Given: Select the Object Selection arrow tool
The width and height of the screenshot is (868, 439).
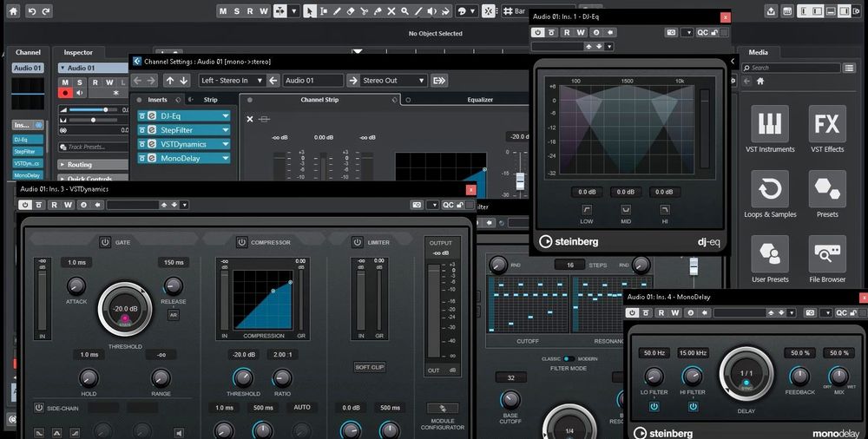Looking at the screenshot, I should click(x=310, y=11).
